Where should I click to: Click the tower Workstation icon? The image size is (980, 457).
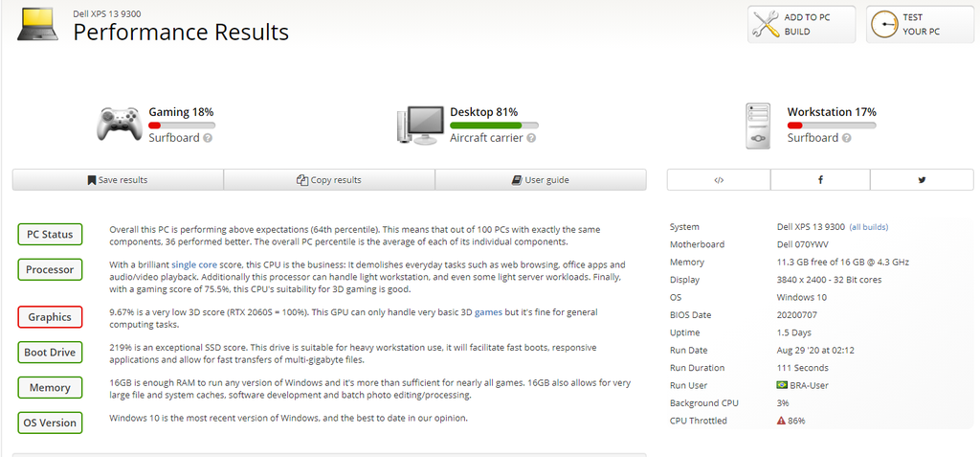(x=758, y=126)
